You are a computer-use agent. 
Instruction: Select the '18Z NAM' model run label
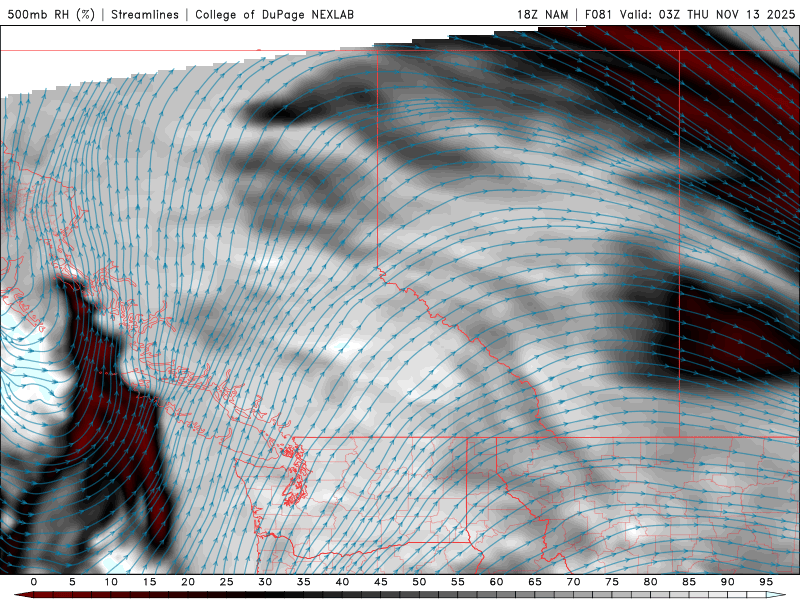(x=542, y=14)
